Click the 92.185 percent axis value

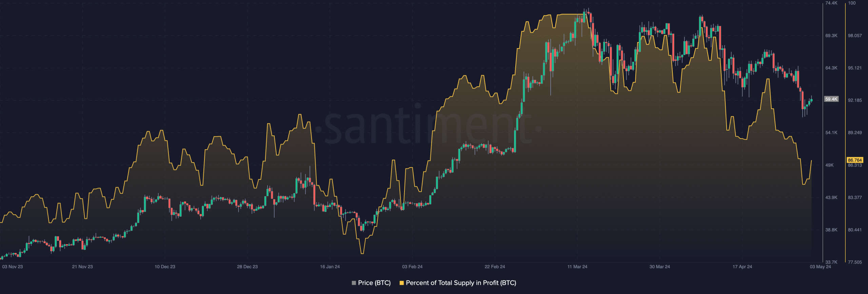pos(855,100)
